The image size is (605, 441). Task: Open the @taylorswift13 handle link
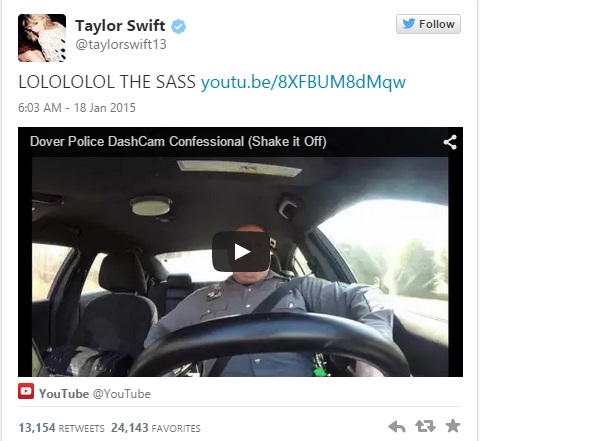(121, 44)
